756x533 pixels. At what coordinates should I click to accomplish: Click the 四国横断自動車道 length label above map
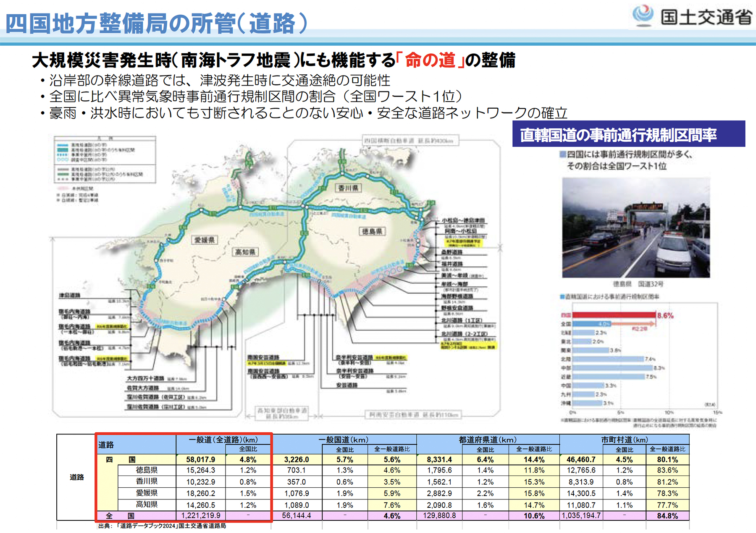(410, 141)
